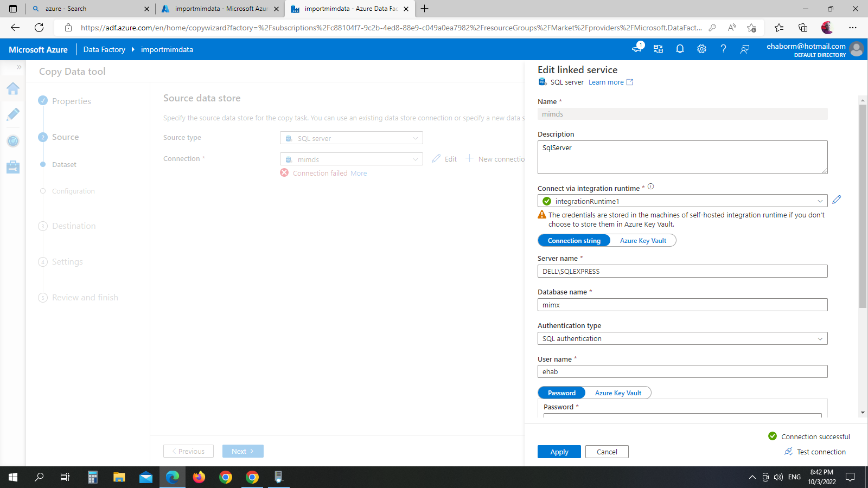Open the Monitor gauge icon in sidebar

coord(13,141)
